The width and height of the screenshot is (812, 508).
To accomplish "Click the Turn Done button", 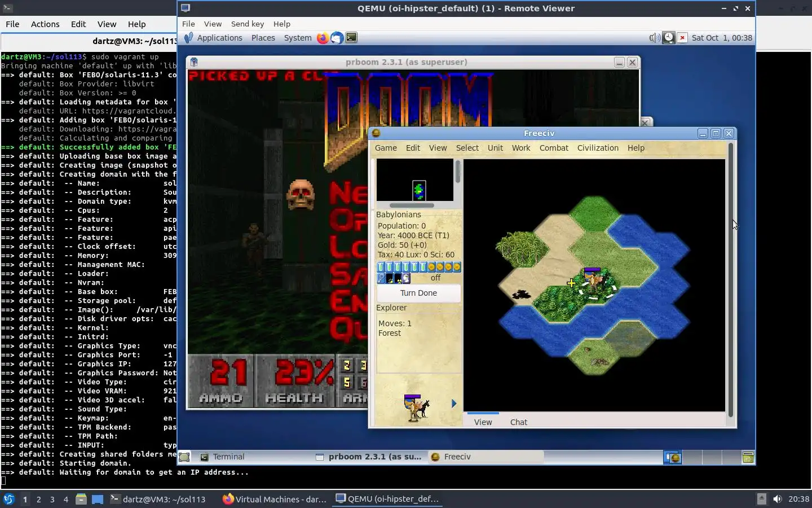I will 418,293.
